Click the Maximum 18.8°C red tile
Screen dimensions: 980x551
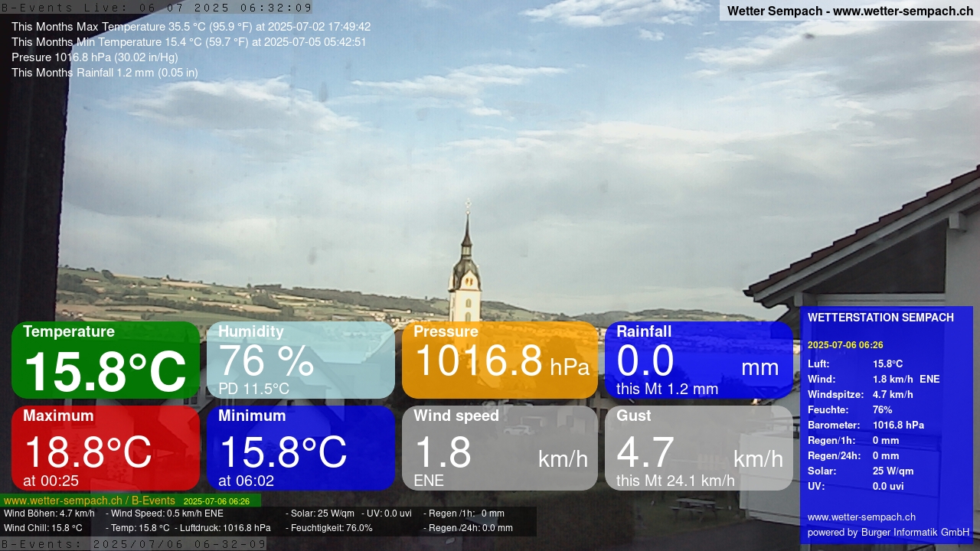106,448
